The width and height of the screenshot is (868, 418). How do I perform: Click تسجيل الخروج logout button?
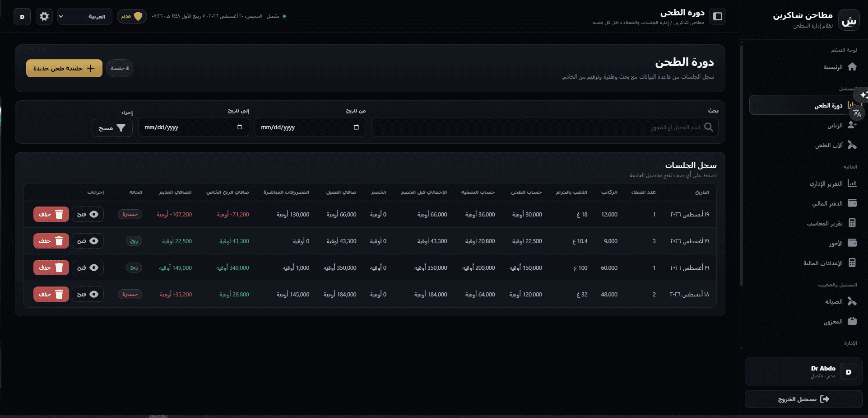pos(803,399)
